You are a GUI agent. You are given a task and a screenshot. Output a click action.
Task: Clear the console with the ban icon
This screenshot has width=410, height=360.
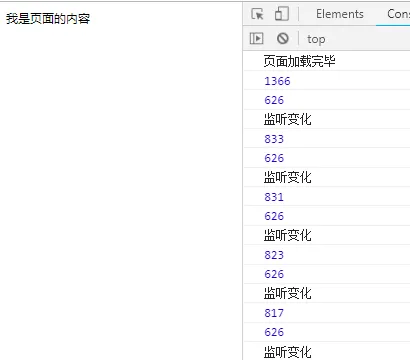[283, 39]
